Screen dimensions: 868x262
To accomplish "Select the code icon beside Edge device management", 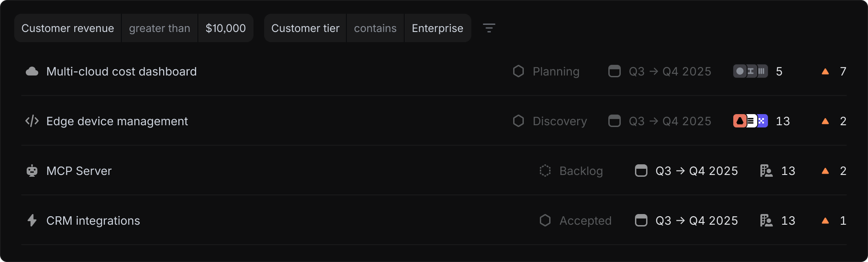I will pyautogui.click(x=32, y=121).
